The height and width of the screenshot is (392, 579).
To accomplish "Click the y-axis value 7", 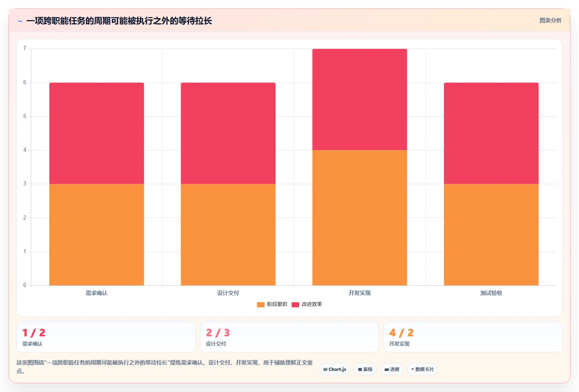I will pyautogui.click(x=25, y=48).
